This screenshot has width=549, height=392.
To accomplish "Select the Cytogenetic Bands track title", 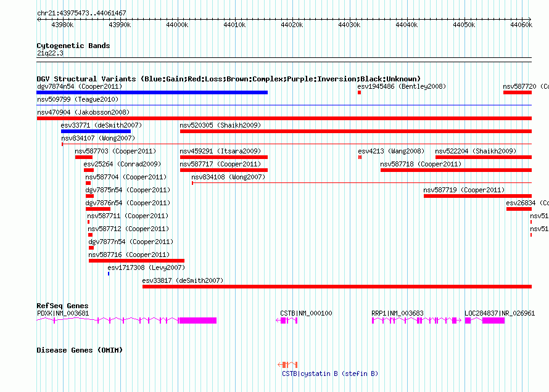I will click(73, 46).
